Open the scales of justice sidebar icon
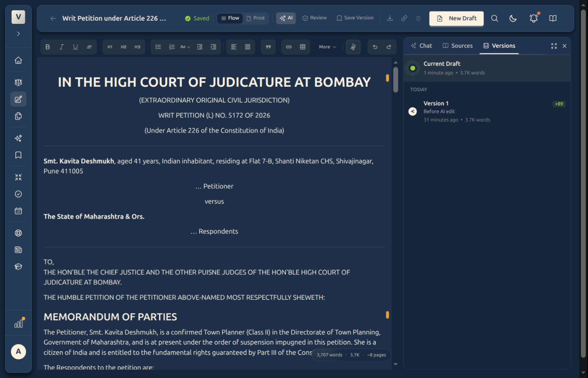 [x=18, y=82]
